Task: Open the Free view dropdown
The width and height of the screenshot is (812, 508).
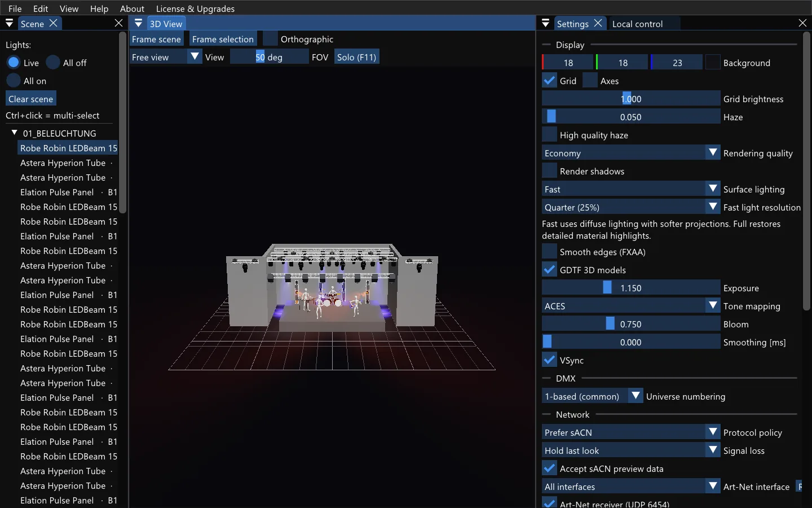Action: click(x=166, y=57)
